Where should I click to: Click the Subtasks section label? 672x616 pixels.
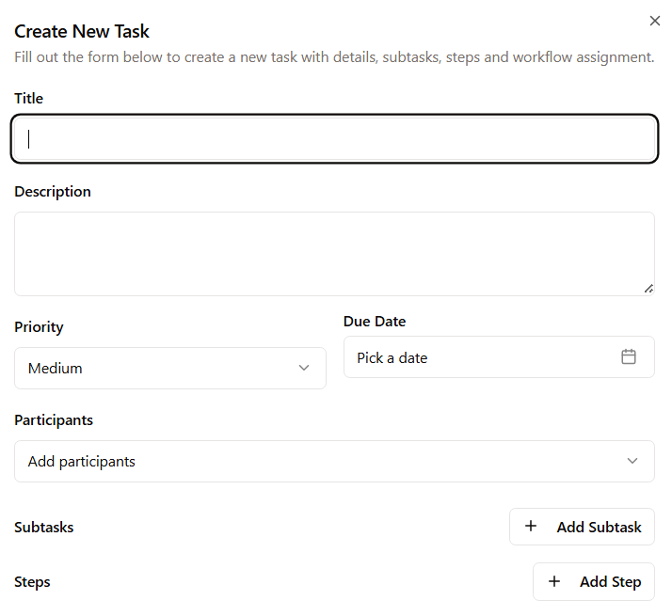pyautogui.click(x=44, y=527)
